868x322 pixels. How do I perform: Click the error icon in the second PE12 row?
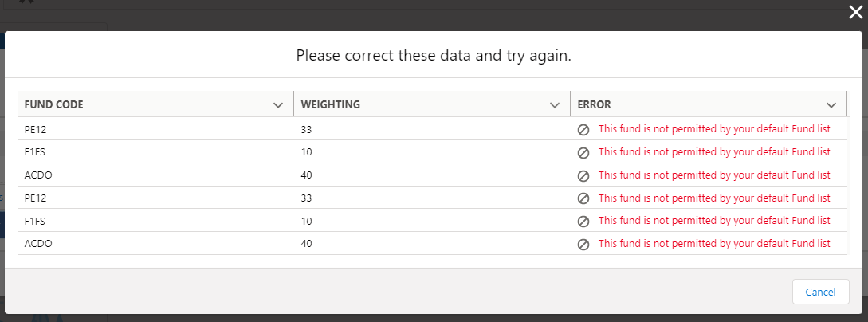(x=583, y=198)
